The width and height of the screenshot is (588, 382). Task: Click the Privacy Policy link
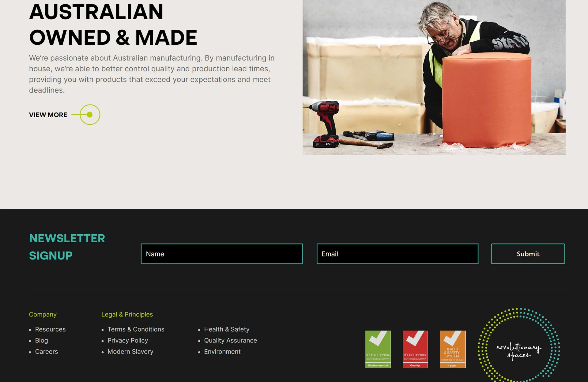[x=128, y=340]
